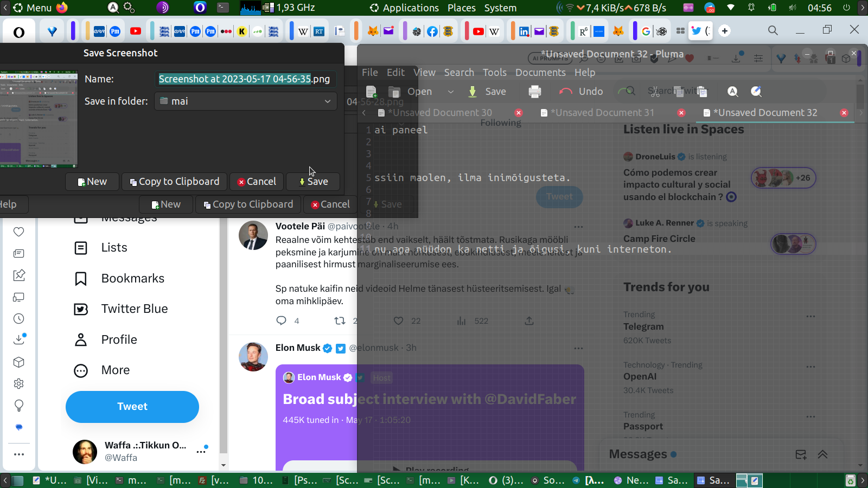868x488 pixels.
Task: Click Save in the Save Screenshot dialog
Action: point(313,182)
